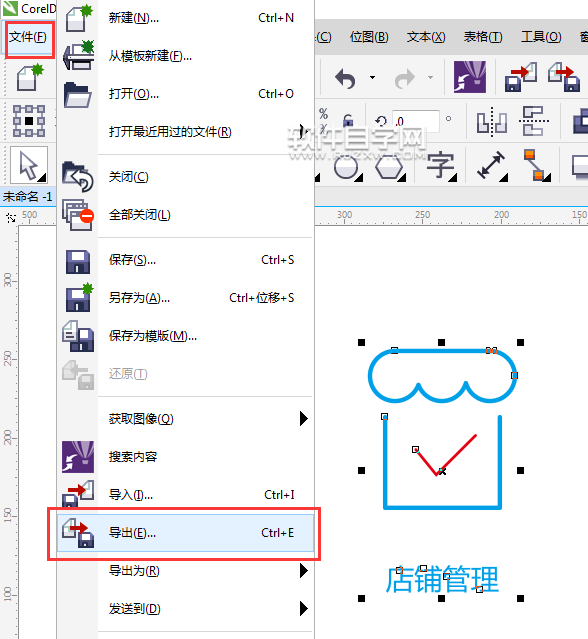This screenshot has height=639, width=588.
Task: Click the save as template icon in menu
Action: [x=78, y=336]
